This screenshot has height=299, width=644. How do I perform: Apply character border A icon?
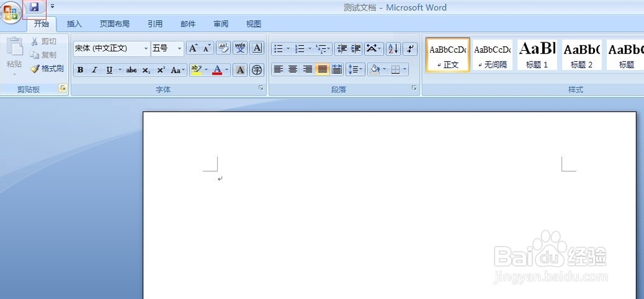point(257,48)
